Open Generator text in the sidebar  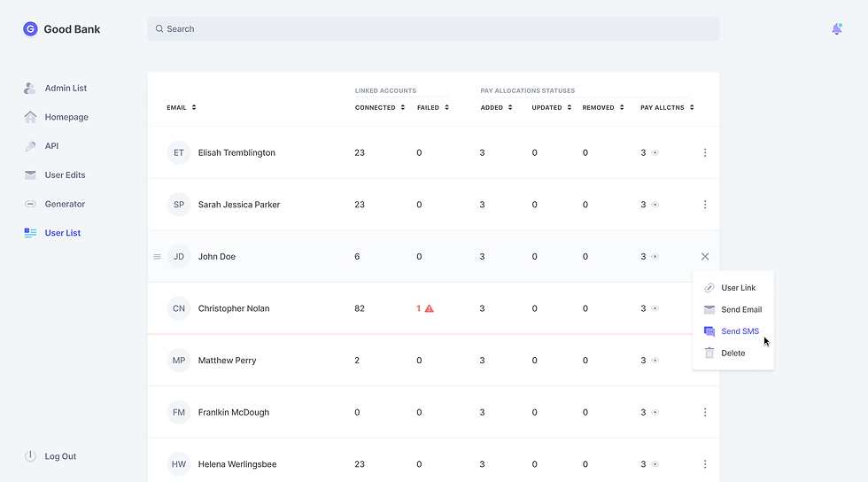tap(65, 204)
